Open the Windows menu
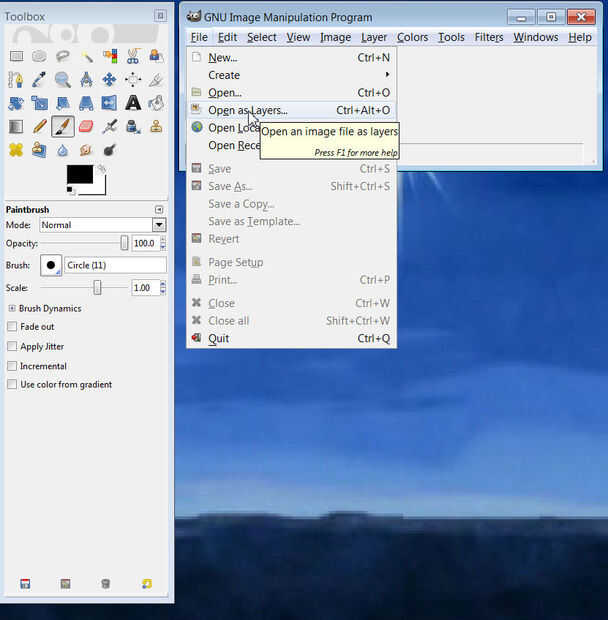Viewport: 608px width, 620px height. coord(536,37)
